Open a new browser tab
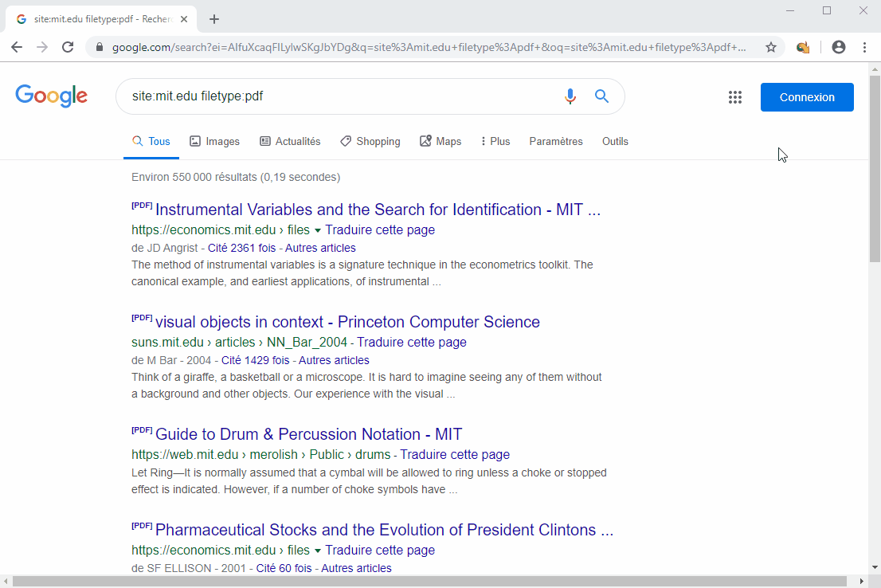 point(214,19)
